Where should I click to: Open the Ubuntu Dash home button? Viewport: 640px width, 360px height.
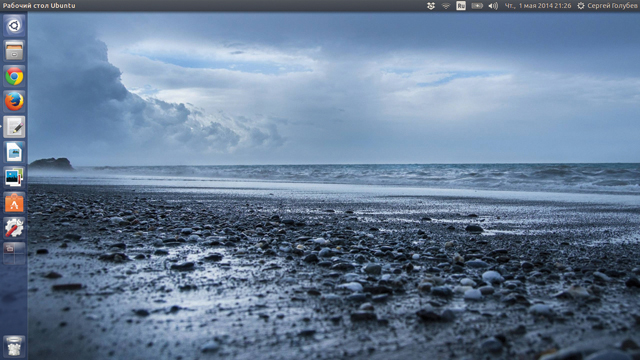tap(14, 26)
